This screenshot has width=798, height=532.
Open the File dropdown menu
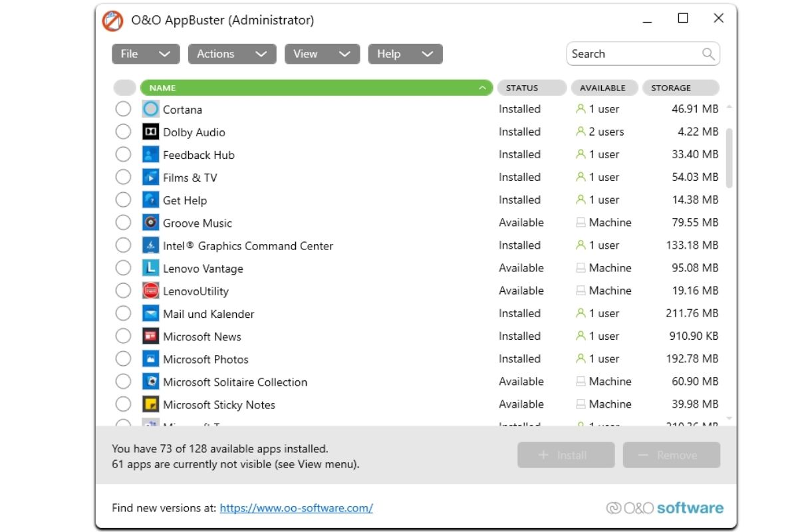[146, 54]
